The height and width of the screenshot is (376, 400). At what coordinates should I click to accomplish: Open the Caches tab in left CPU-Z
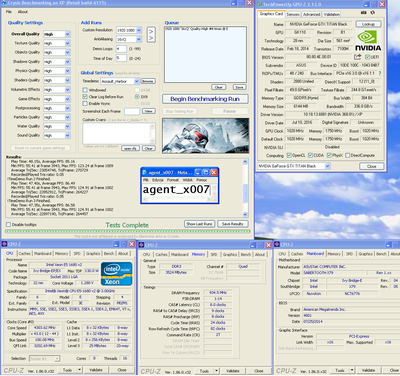click(x=24, y=254)
